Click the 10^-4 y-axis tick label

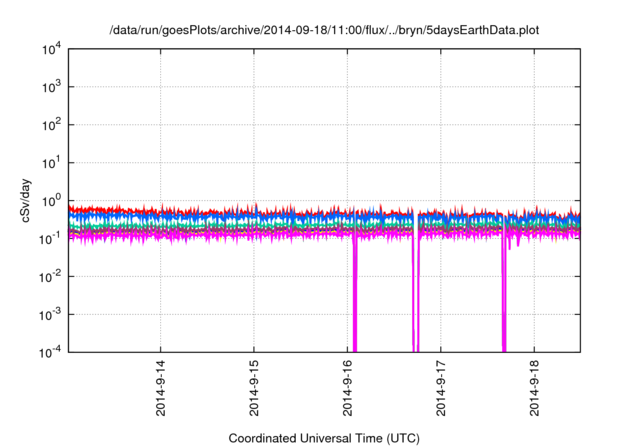pyautogui.click(x=51, y=352)
